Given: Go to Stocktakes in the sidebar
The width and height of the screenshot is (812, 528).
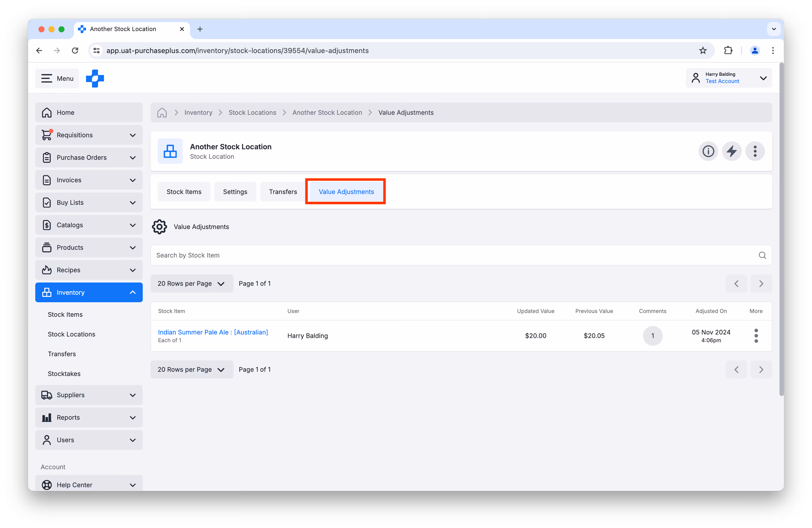Looking at the screenshot, I should coord(64,373).
